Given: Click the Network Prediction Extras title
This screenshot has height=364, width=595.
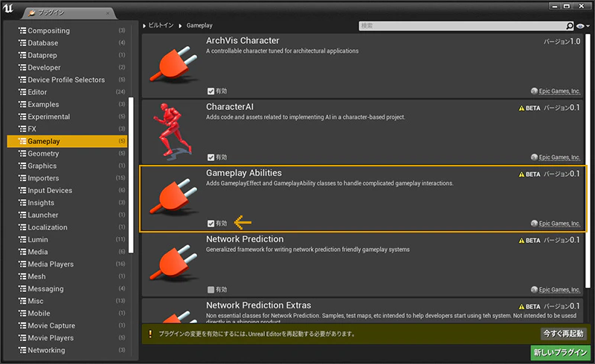Looking at the screenshot, I should click(x=258, y=305).
